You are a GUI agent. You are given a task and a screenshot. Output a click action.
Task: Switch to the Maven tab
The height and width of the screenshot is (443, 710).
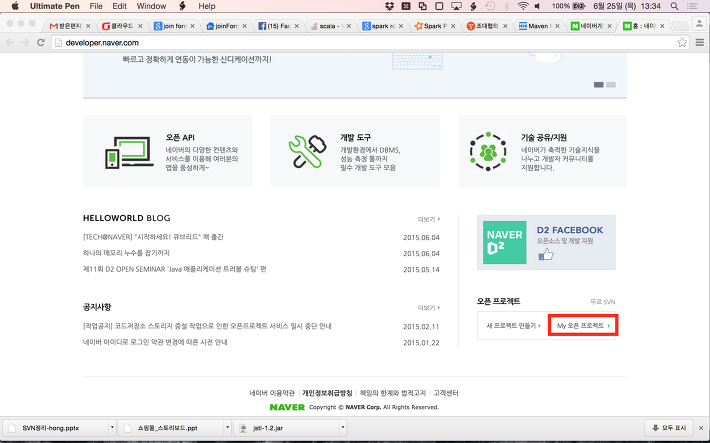tap(538, 26)
